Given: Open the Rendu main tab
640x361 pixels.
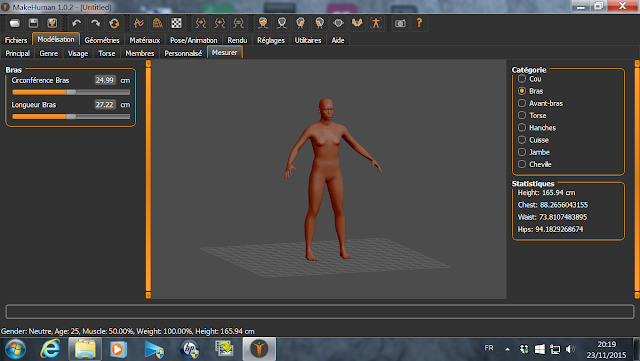Looking at the screenshot, I should 237,40.
